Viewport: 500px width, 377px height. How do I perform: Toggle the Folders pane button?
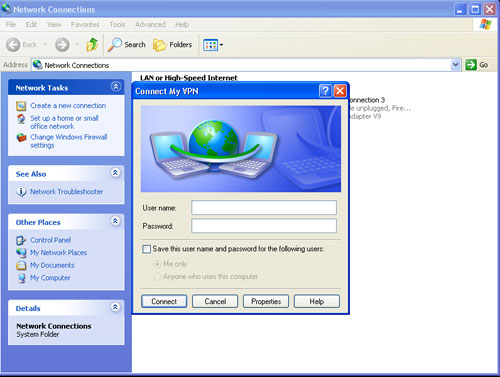click(x=173, y=45)
